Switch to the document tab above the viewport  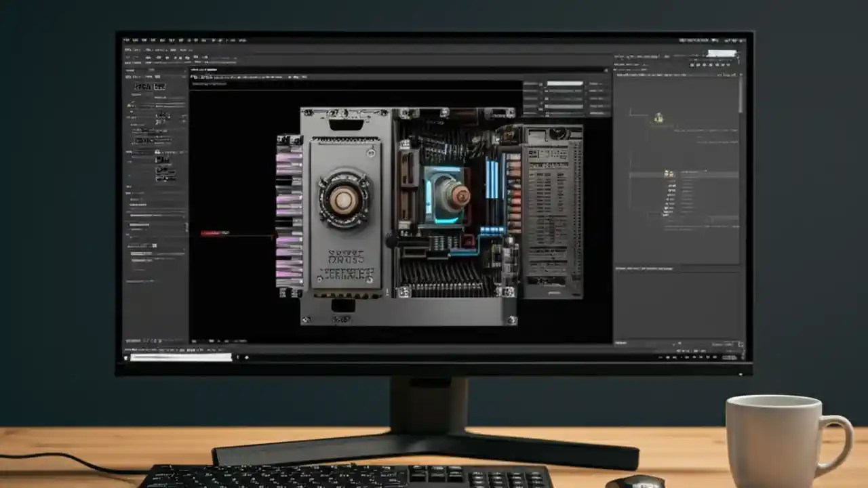(x=203, y=70)
